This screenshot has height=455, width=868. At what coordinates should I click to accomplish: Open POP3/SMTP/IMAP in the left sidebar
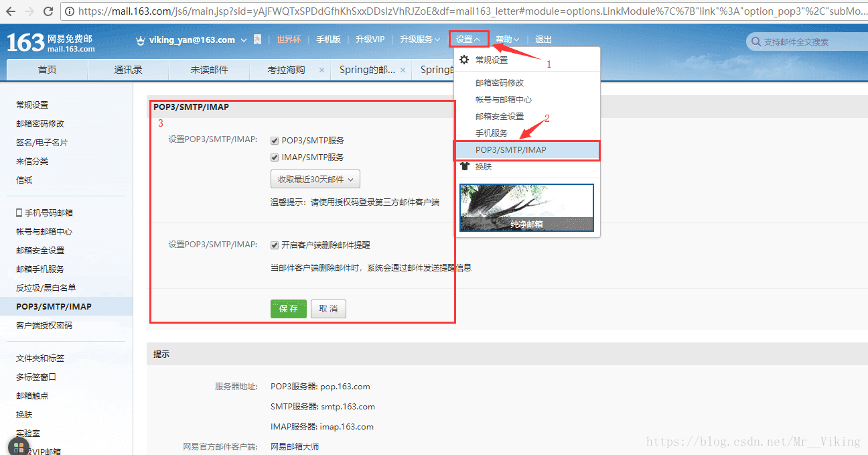[54, 307]
